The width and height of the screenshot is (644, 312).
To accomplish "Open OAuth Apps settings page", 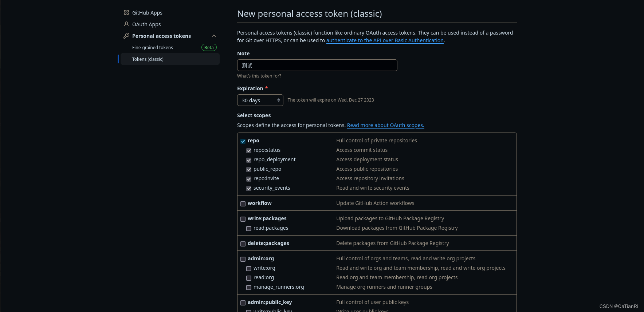I will point(146,24).
